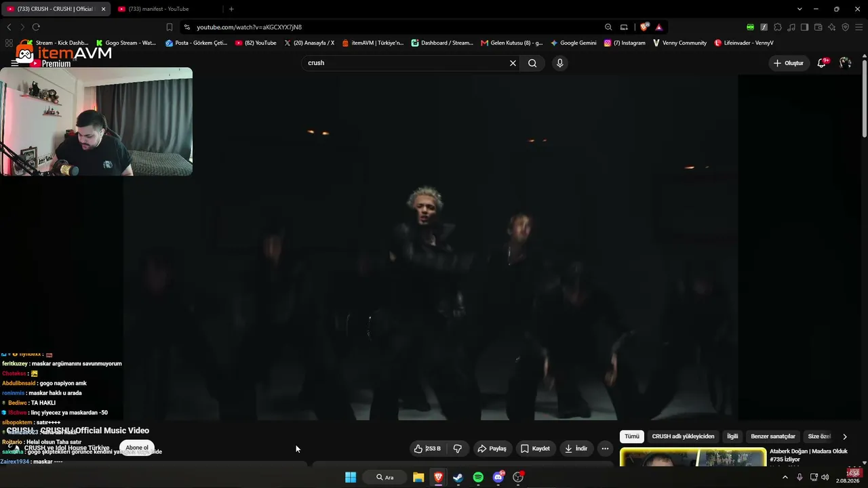Screen dimensions: 868x488
Task: Select the Tümü filter chip
Action: click(632, 436)
